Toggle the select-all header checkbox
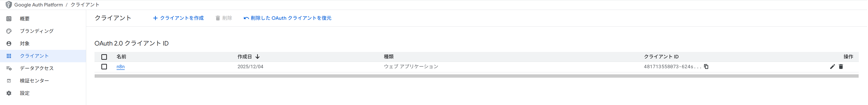 104,57
